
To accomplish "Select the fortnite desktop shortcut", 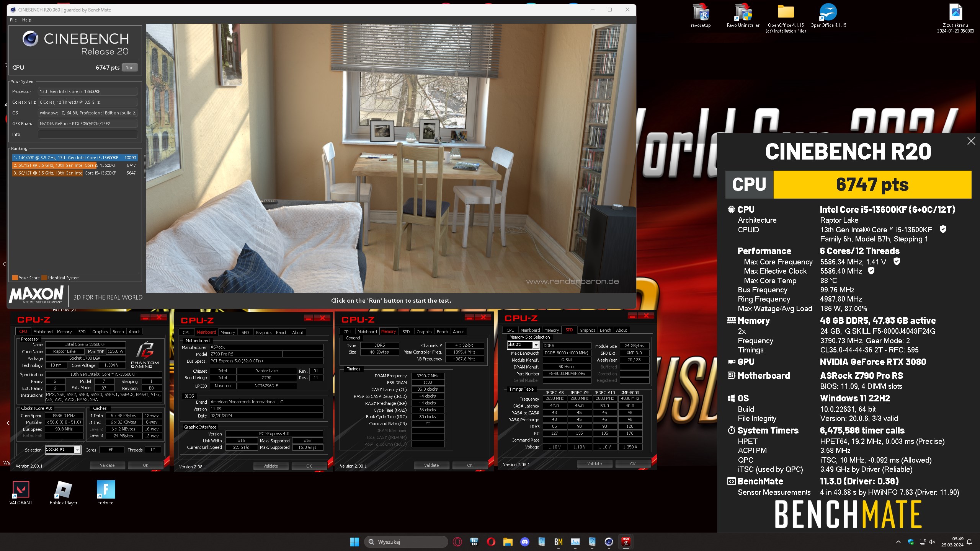I will (x=106, y=493).
